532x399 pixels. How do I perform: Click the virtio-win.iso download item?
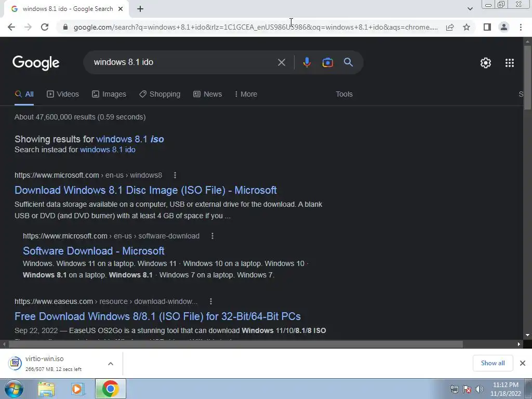(52, 363)
